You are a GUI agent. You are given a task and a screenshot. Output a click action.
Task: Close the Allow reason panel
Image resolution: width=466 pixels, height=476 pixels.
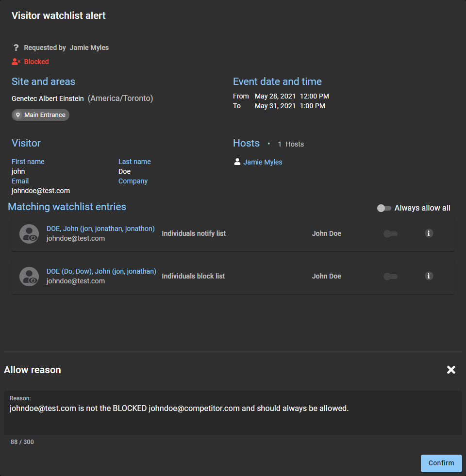click(x=451, y=370)
